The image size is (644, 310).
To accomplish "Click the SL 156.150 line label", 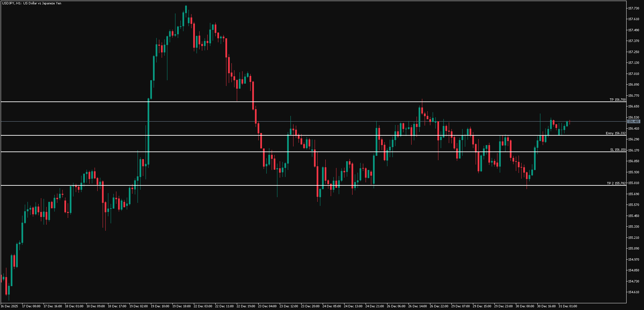I will [x=618, y=150].
